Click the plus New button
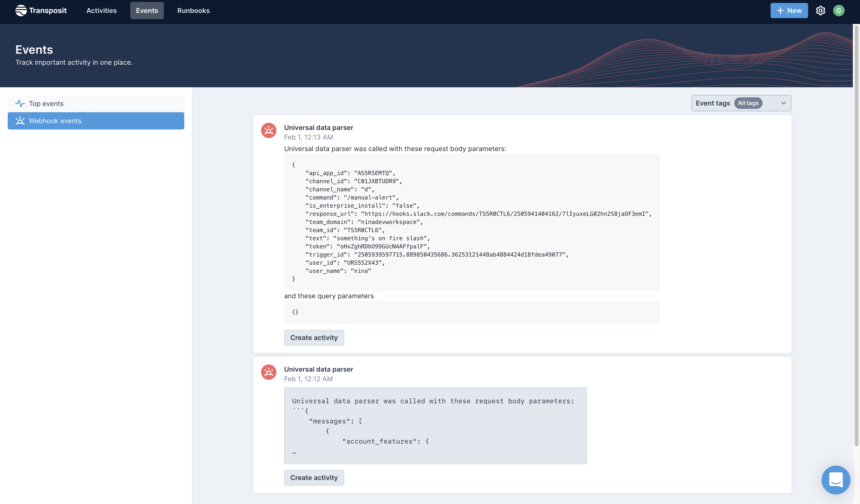The width and height of the screenshot is (860, 504). [x=789, y=11]
